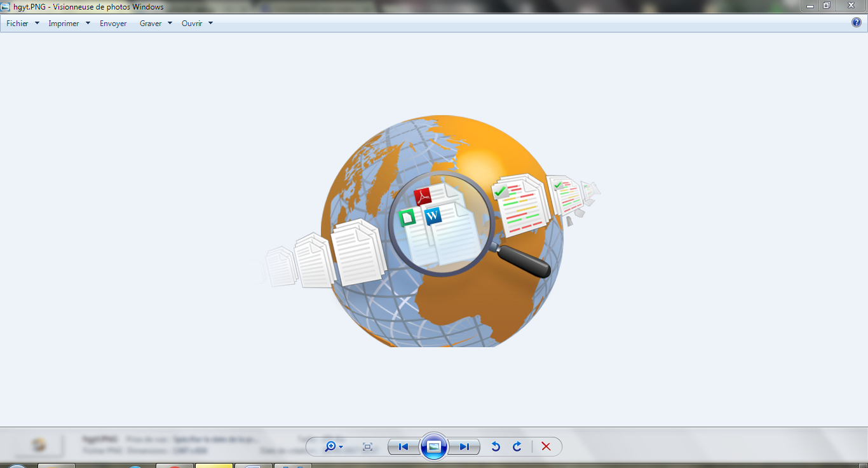Viewport: 868px width, 468px height.
Task: Skip to the next photo
Action: pos(465,447)
